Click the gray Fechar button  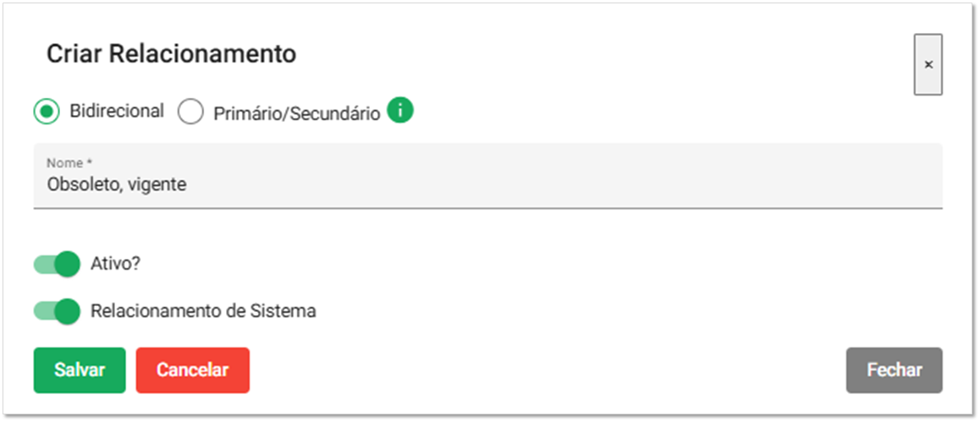pyautogui.click(x=895, y=370)
